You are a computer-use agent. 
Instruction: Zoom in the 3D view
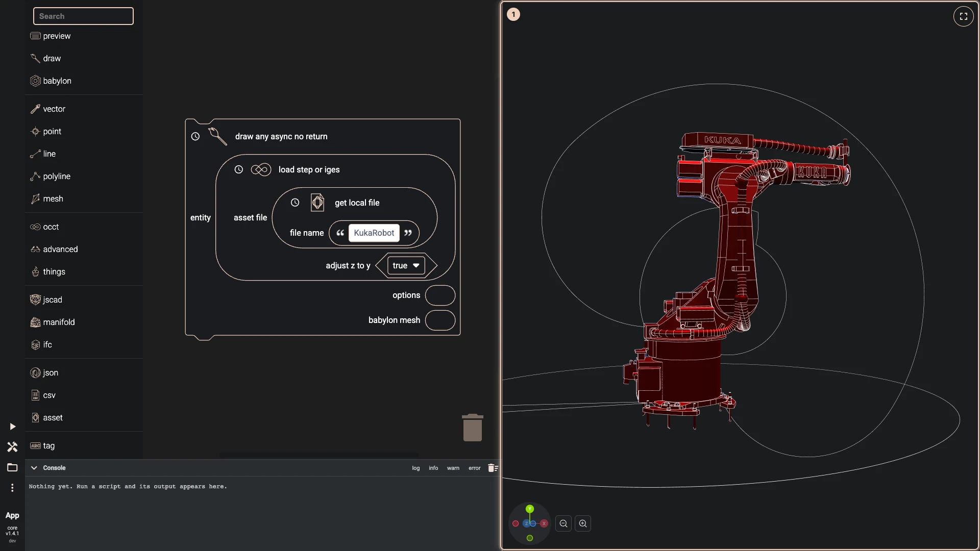point(583,523)
